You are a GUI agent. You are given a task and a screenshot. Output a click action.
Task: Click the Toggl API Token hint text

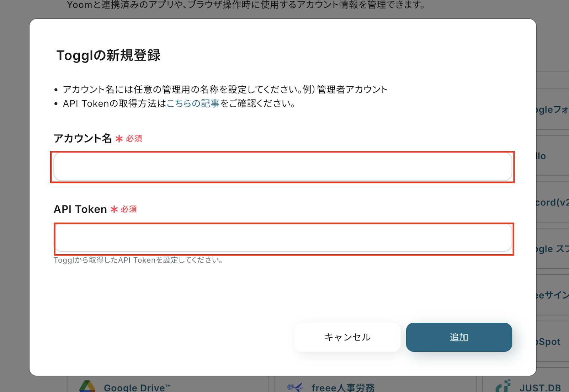[x=138, y=260]
